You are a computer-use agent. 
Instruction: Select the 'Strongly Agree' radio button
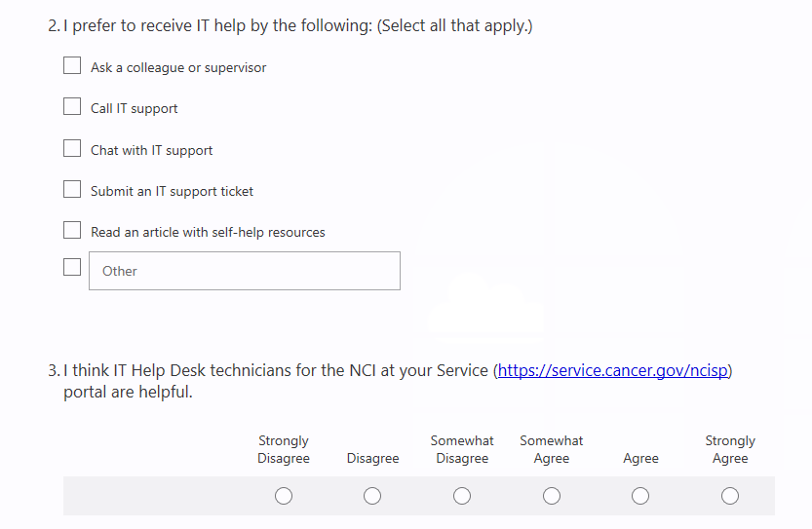coord(730,496)
